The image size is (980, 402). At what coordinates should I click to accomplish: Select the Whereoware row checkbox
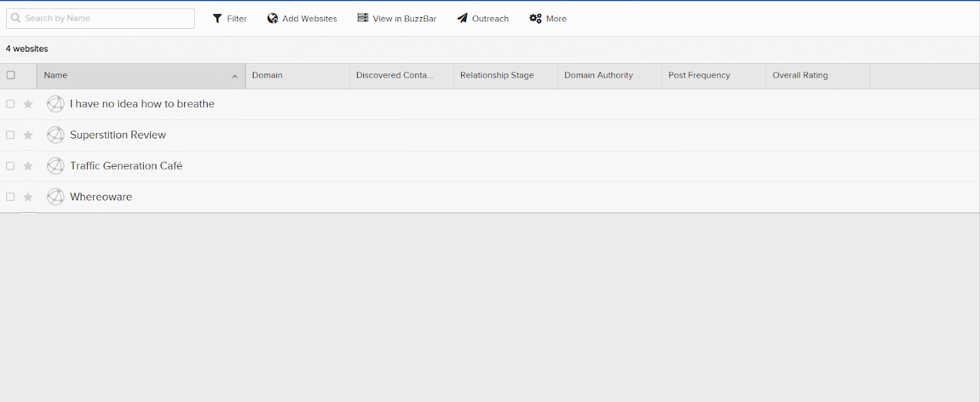pos(10,197)
